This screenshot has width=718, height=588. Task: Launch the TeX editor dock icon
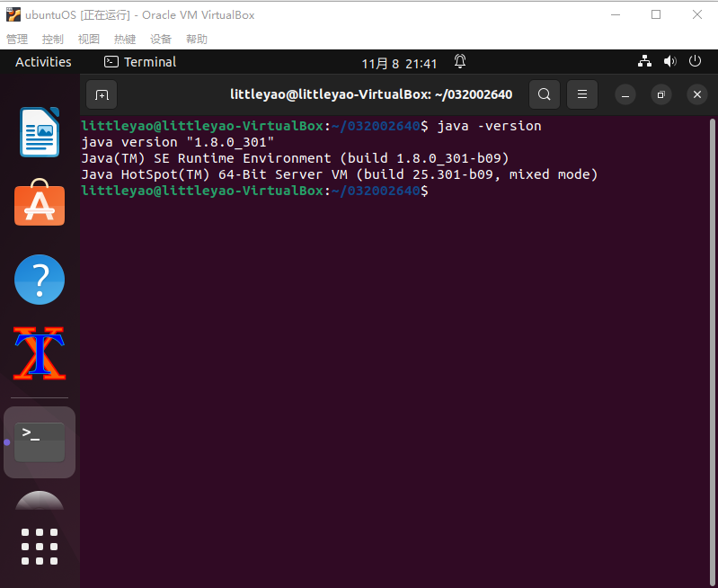click(40, 353)
